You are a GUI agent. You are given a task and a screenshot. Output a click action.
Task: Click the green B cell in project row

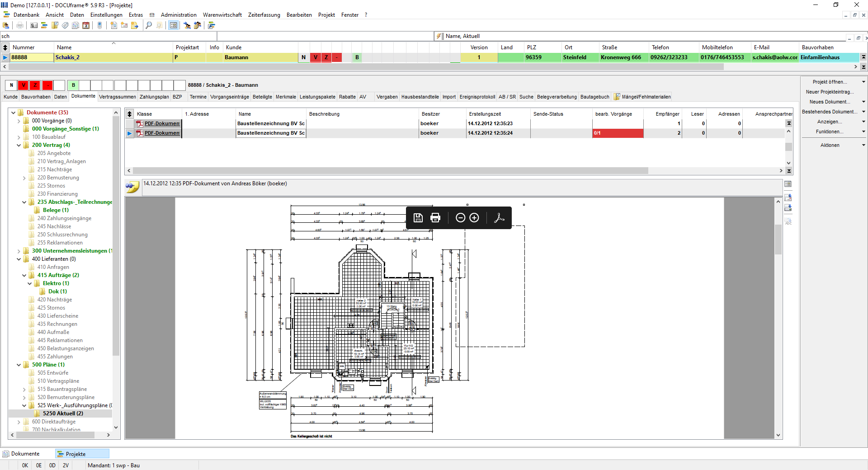[357, 57]
